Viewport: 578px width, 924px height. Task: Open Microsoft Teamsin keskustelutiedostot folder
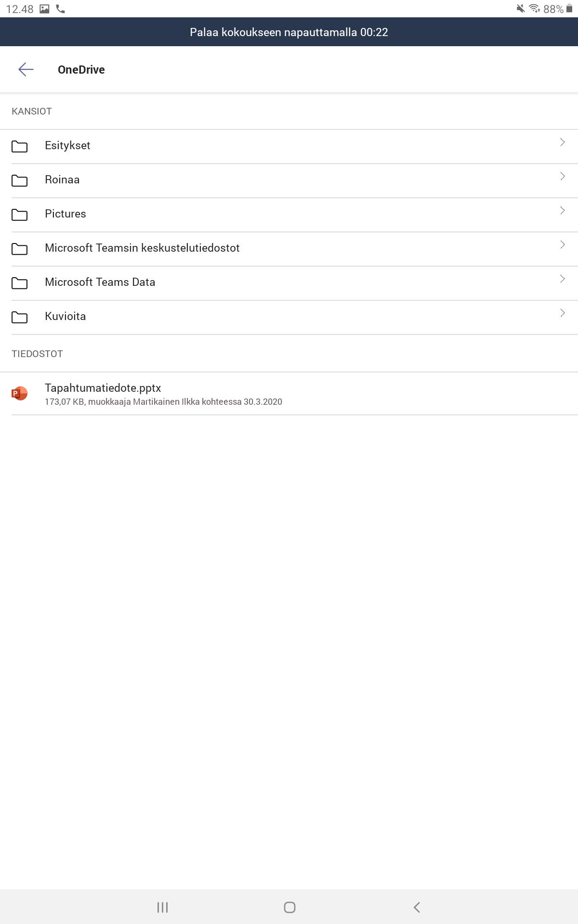point(142,248)
